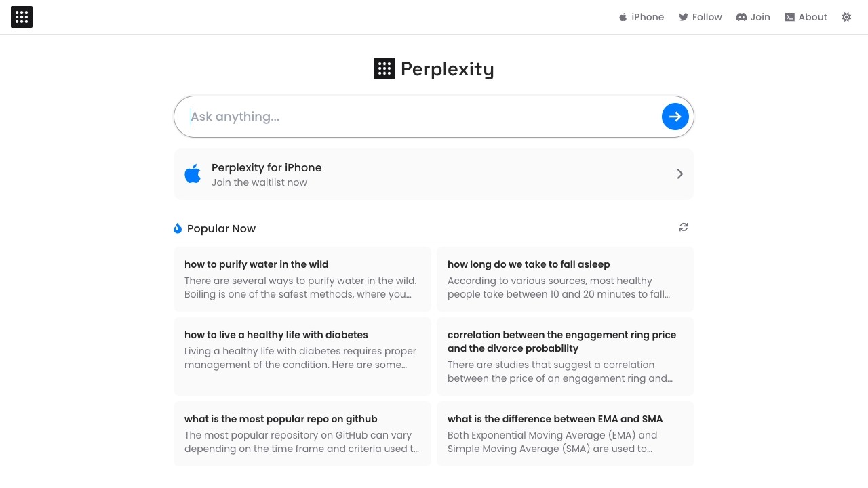Screen dimensions: 868x488
Task: Click the Join link in the navigation
Action: (x=760, y=17)
